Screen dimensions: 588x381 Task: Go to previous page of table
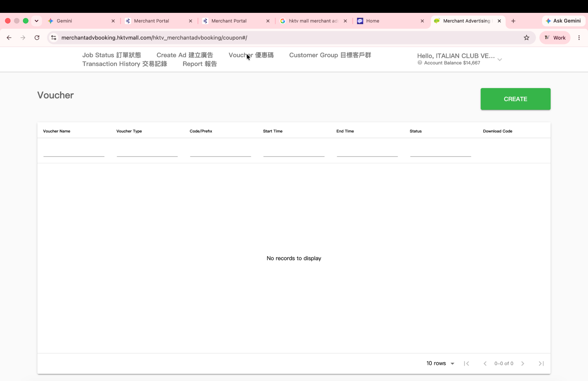pyautogui.click(x=485, y=363)
